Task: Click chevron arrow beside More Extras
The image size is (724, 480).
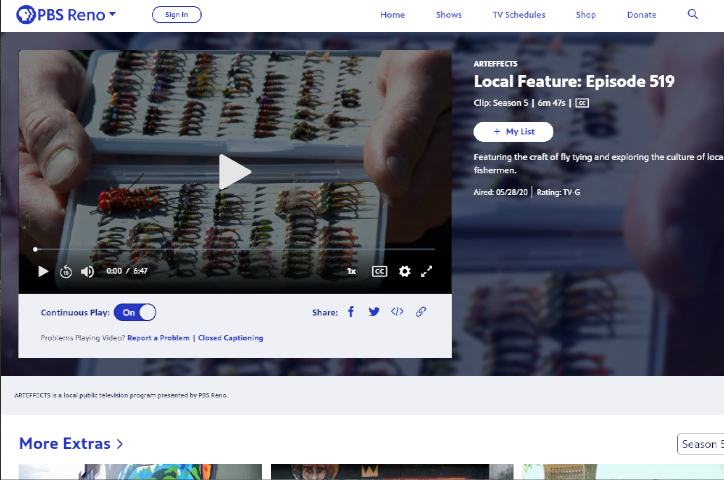Action: [120, 444]
